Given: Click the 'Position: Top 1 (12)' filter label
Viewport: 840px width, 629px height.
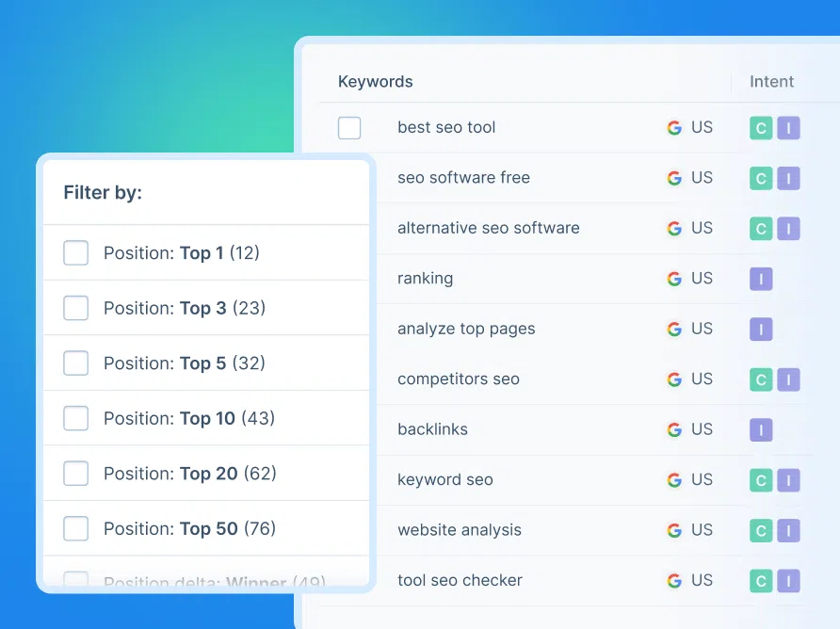Looking at the screenshot, I should 182,253.
